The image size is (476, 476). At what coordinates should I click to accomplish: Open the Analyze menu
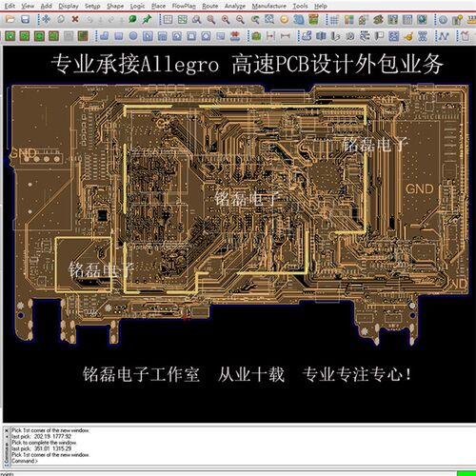point(235,6)
